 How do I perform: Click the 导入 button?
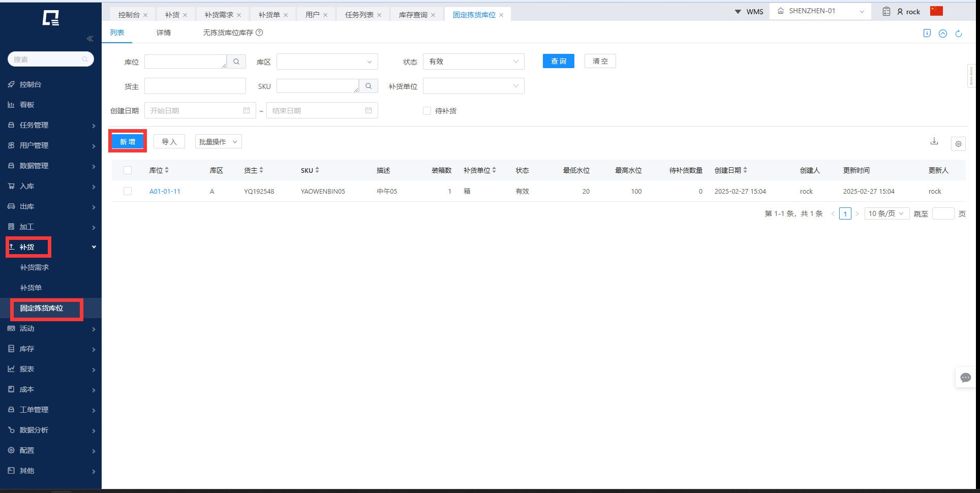click(169, 142)
